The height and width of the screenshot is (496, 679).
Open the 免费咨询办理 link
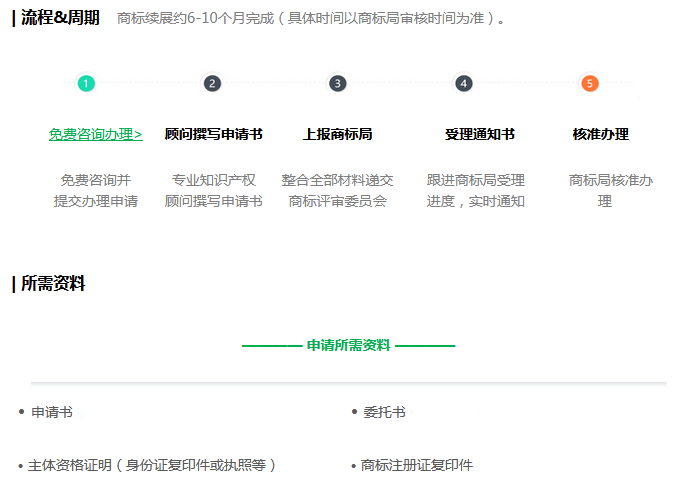pyautogui.click(x=95, y=134)
